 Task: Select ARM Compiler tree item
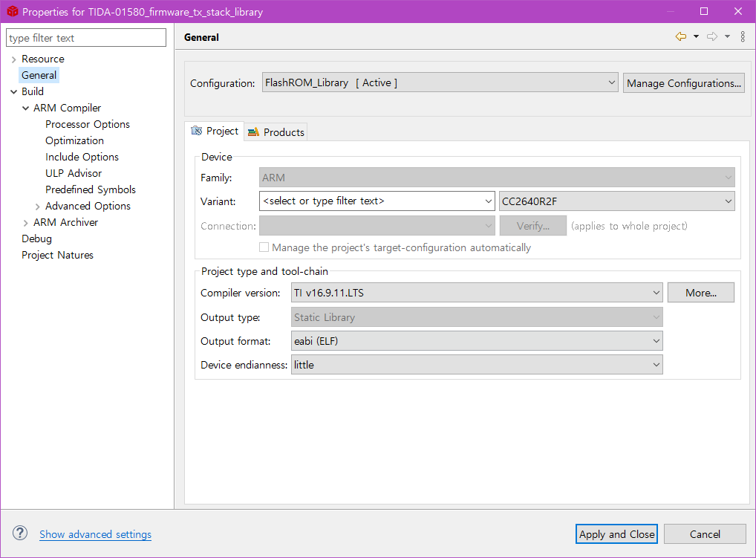point(67,108)
